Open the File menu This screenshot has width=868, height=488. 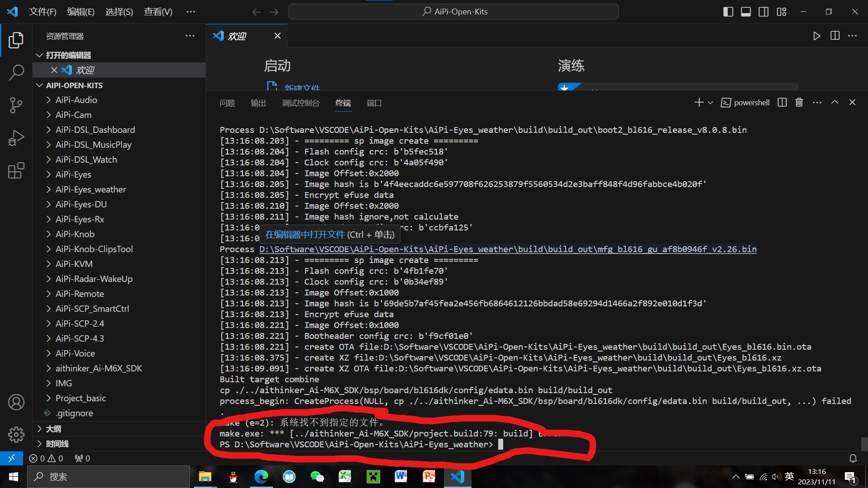[x=42, y=12]
